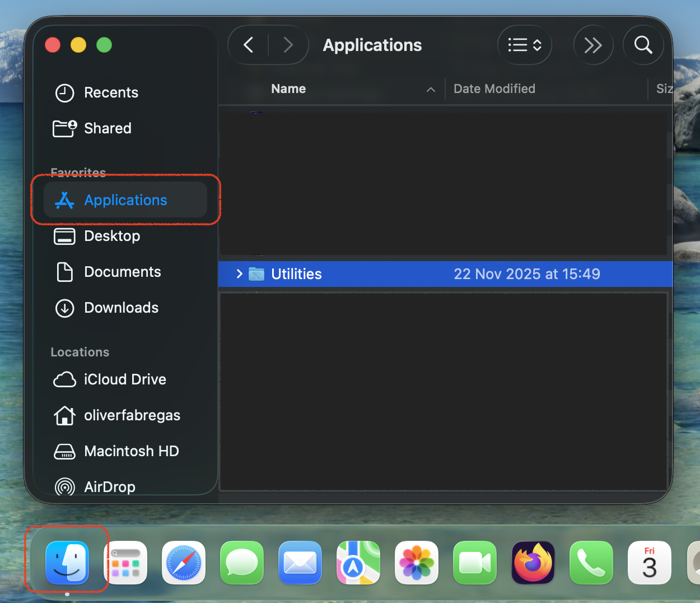
Task: Open the overflow chevron menu in toolbar
Action: point(593,45)
